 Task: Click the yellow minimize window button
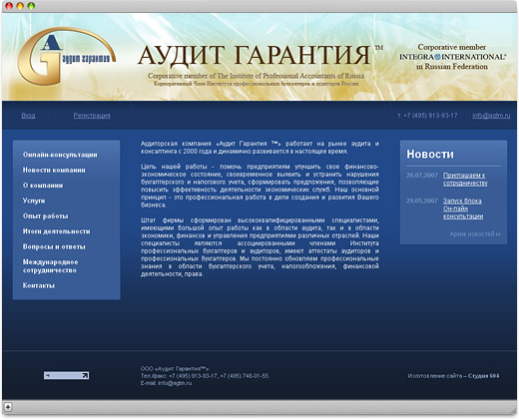20,6
